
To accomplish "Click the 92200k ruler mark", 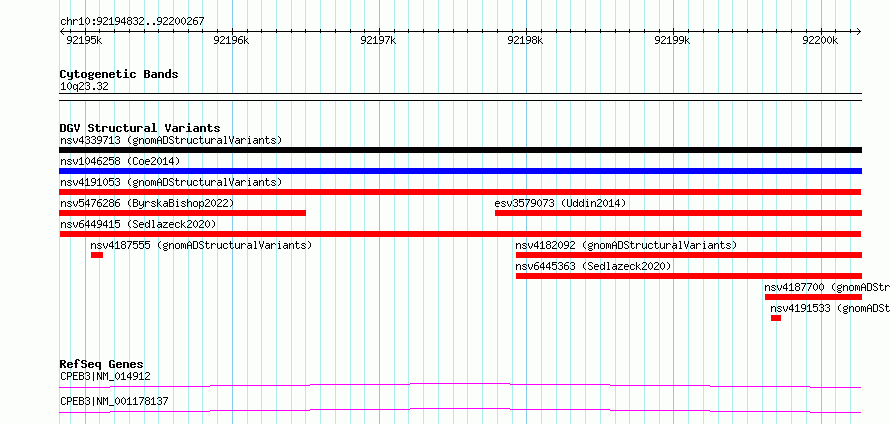I will pos(820,40).
